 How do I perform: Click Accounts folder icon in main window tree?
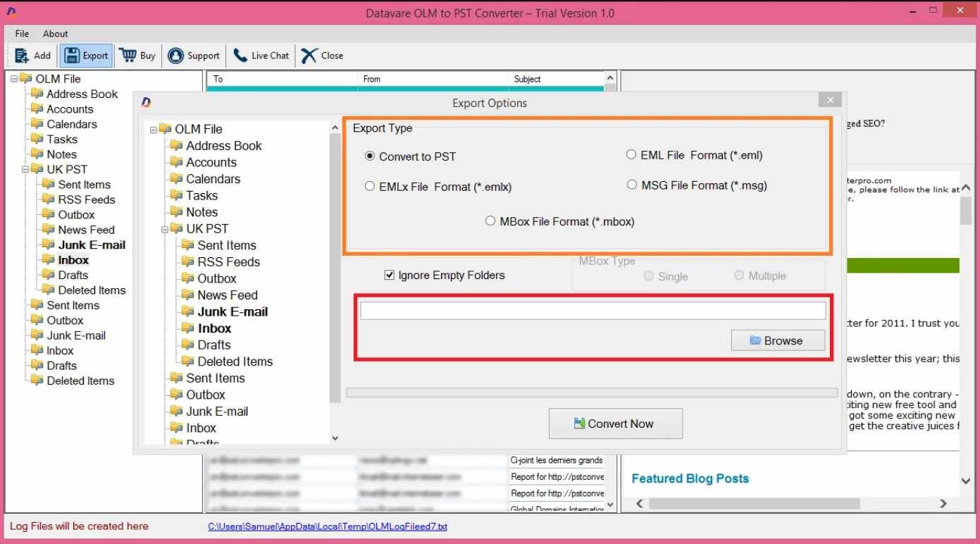click(37, 109)
